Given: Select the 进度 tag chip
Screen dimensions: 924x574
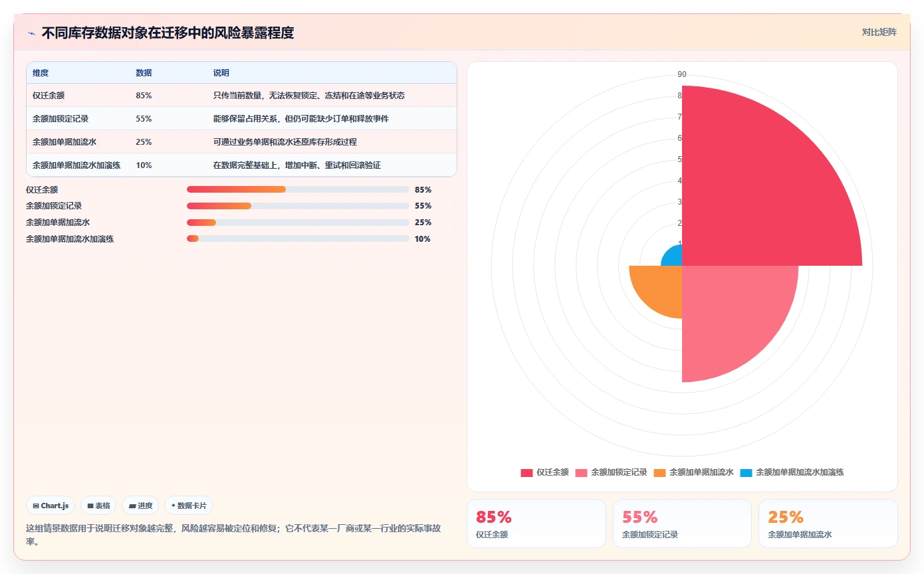Looking at the screenshot, I should [140, 506].
